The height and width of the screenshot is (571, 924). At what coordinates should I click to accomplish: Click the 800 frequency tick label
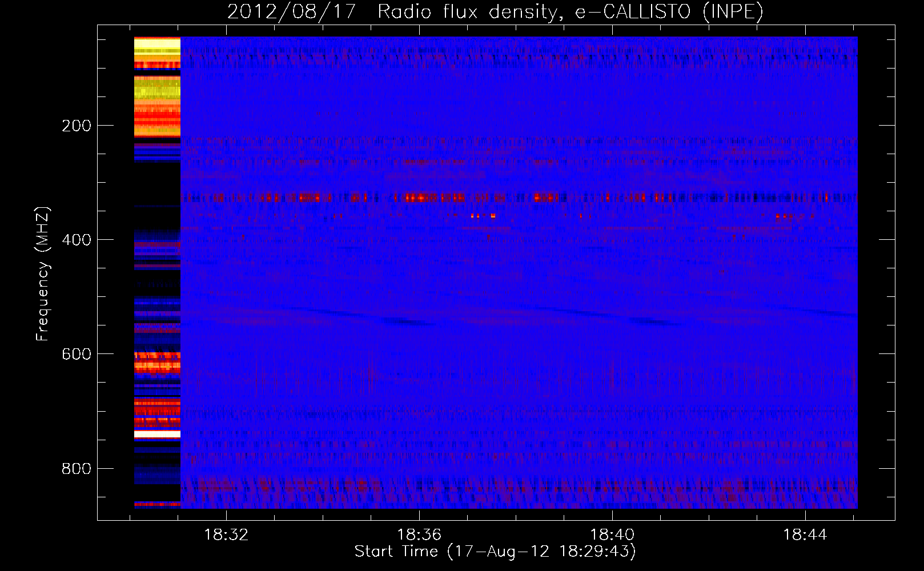click(x=77, y=469)
